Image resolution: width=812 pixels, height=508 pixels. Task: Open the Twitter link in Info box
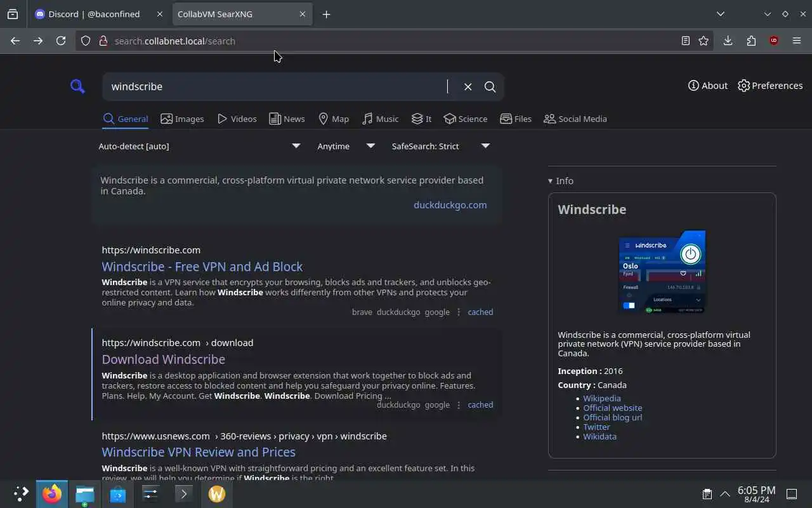tap(596, 427)
